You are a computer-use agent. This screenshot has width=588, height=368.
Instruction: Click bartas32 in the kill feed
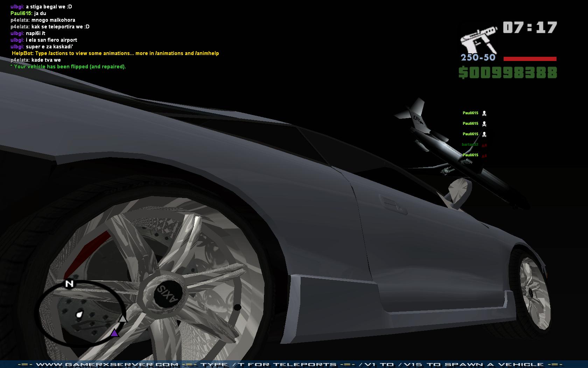pos(470,144)
